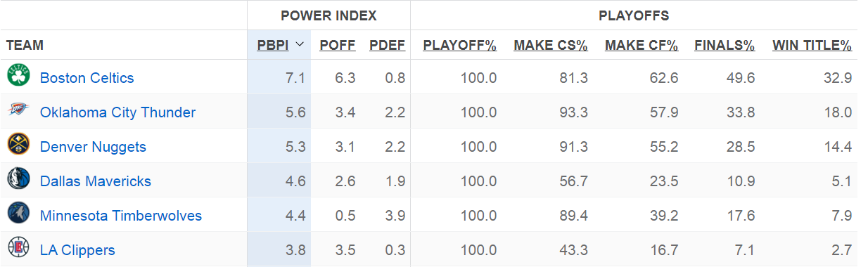Click the Boston Celtics logo icon
868x267 pixels.
click(x=18, y=76)
